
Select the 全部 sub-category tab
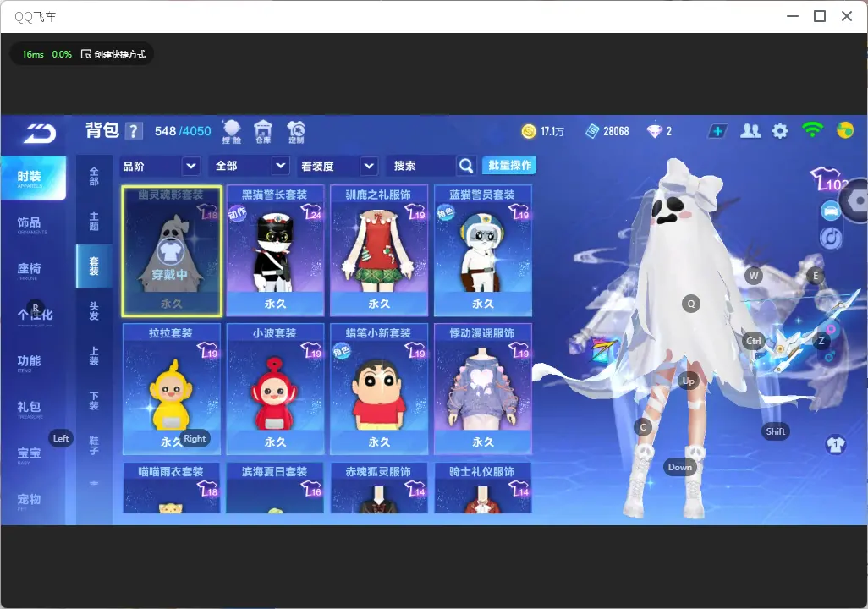pos(94,176)
